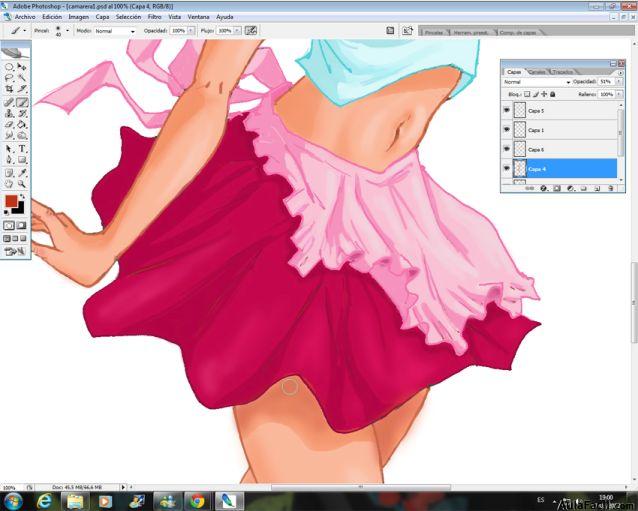Select the History Brush tool
This screenshot has height=511, width=638.
[22, 114]
